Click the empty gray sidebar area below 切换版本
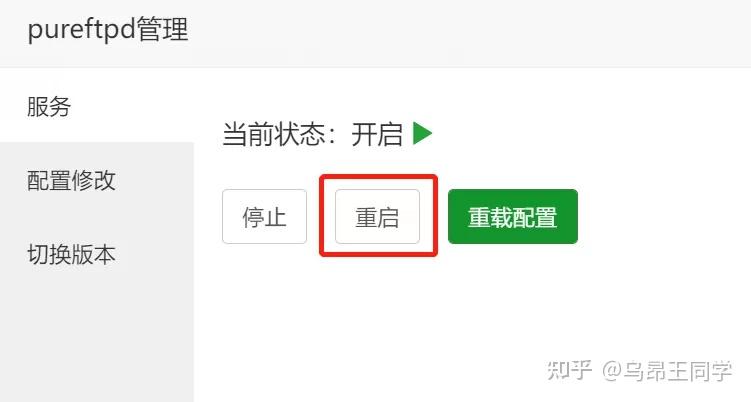751x402 pixels. pos(97,345)
